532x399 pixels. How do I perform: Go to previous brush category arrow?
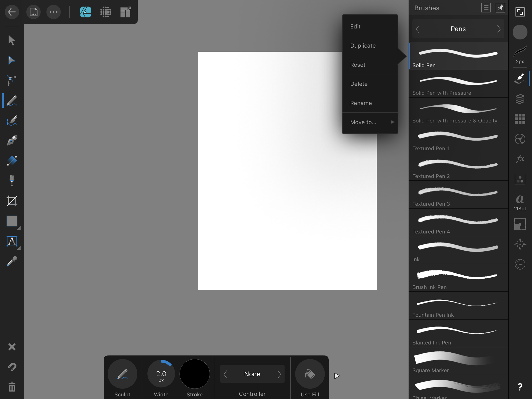tap(418, 29)
